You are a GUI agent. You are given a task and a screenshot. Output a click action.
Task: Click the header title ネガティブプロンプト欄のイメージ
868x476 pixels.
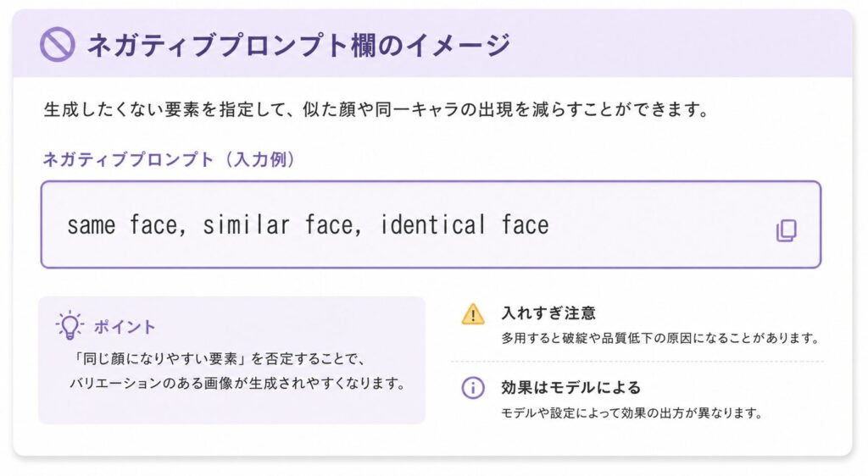(298, 45)
